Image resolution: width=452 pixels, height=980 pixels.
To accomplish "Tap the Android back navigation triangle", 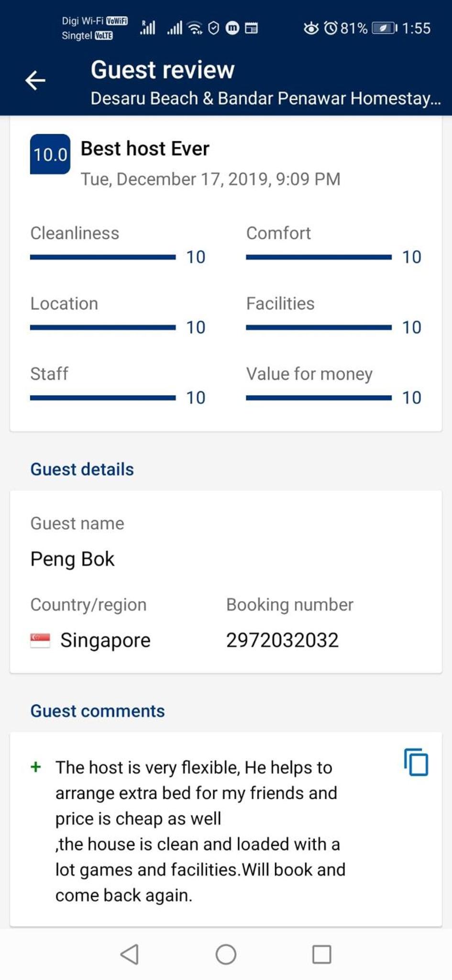I will (130, 954).
